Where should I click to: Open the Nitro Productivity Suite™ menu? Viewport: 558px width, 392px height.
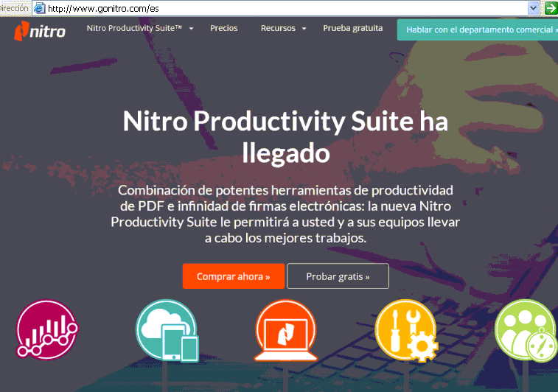tap(134, 28)
